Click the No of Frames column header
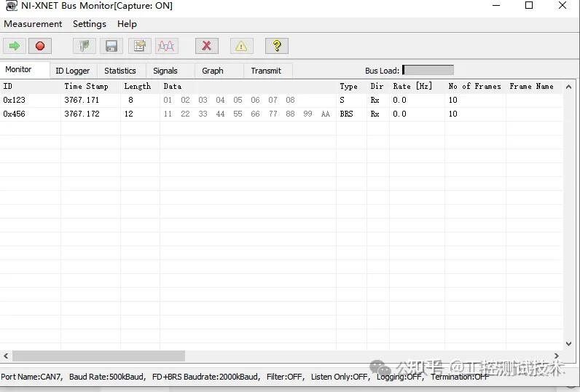This screenshot has width=580, height=392. click(x=474, y=86)
